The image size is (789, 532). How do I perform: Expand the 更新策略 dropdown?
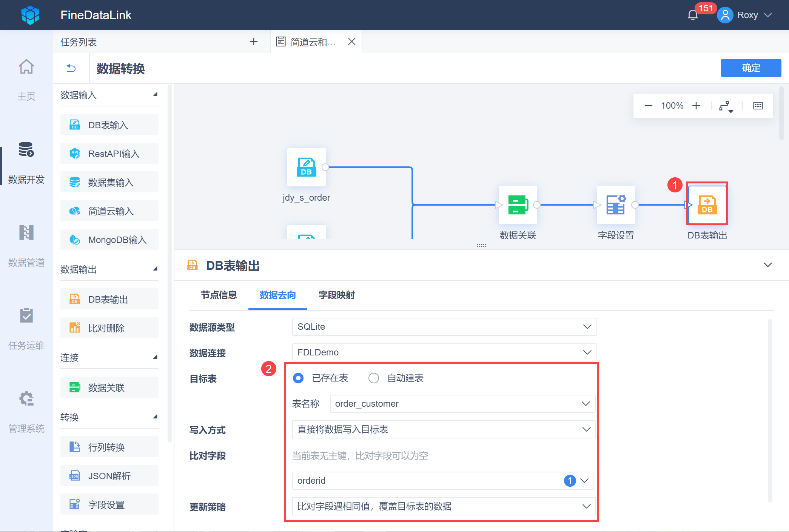click(444, 506)
